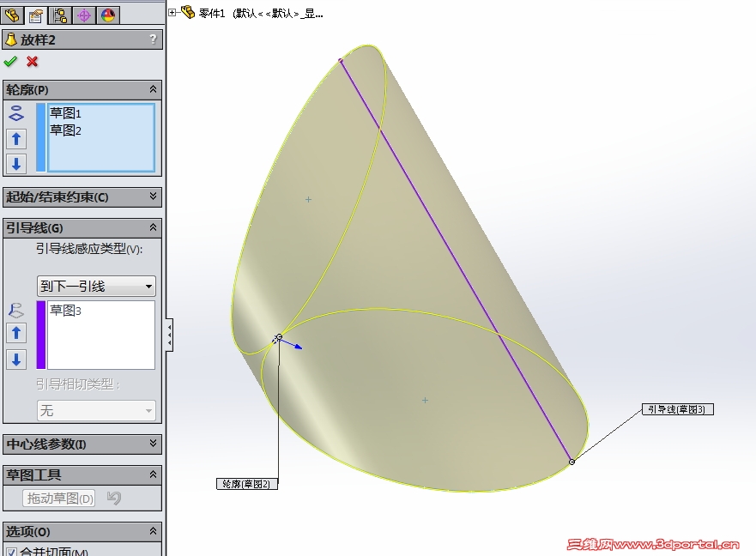
Task: Select 草图2 in the profiles list
Action: tap(65, 130)
